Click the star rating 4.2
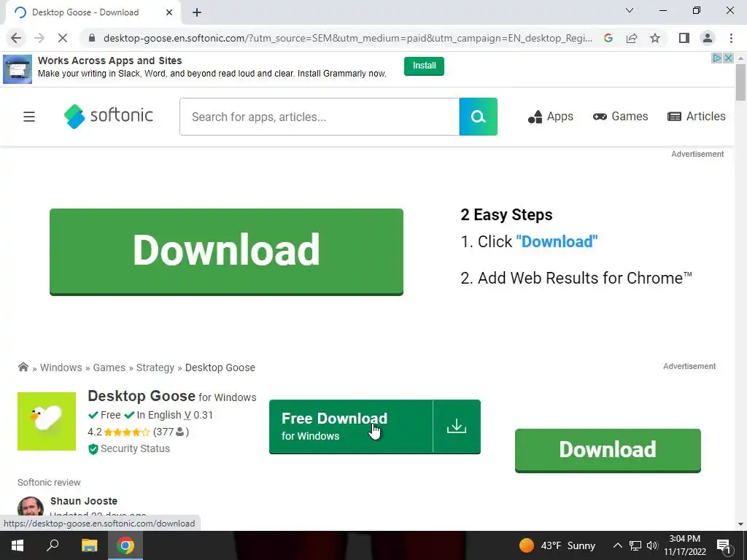747x560 pixels. click(120, 432)
